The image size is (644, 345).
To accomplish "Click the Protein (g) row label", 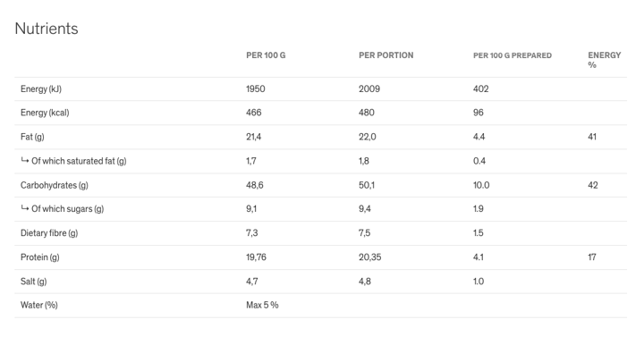I will coord(40,257).
